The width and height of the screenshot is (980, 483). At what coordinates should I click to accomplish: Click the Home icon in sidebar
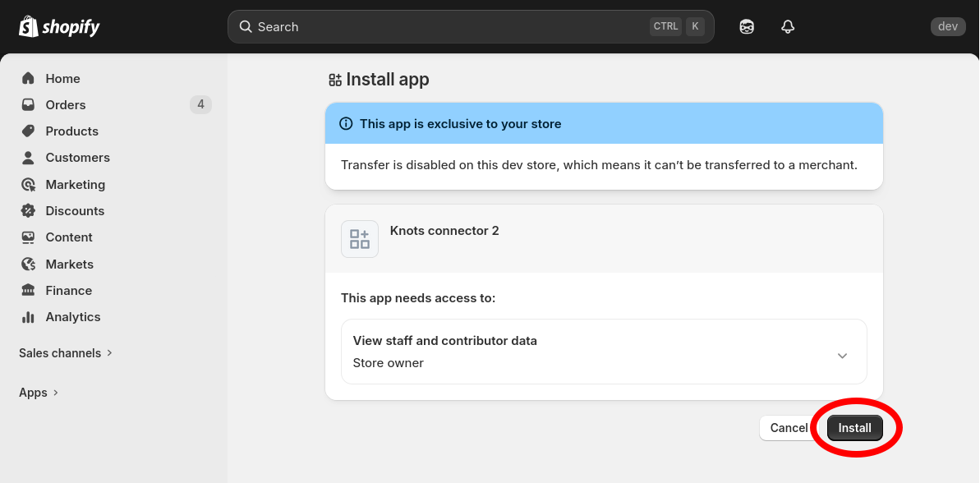tap(28, 78)
